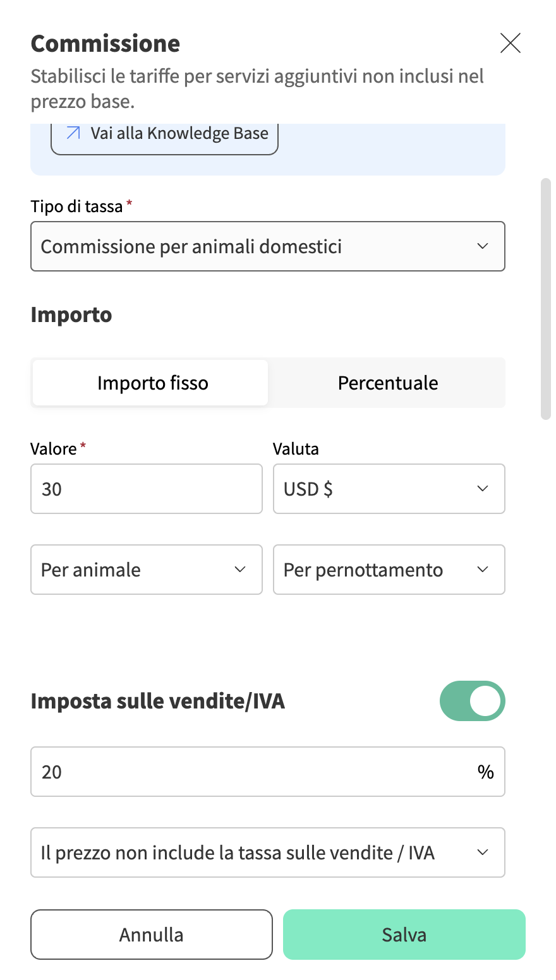Click the vertical scrollbar on the right
Viewport: 556px width, 980px height.
[x=546, y=297]
